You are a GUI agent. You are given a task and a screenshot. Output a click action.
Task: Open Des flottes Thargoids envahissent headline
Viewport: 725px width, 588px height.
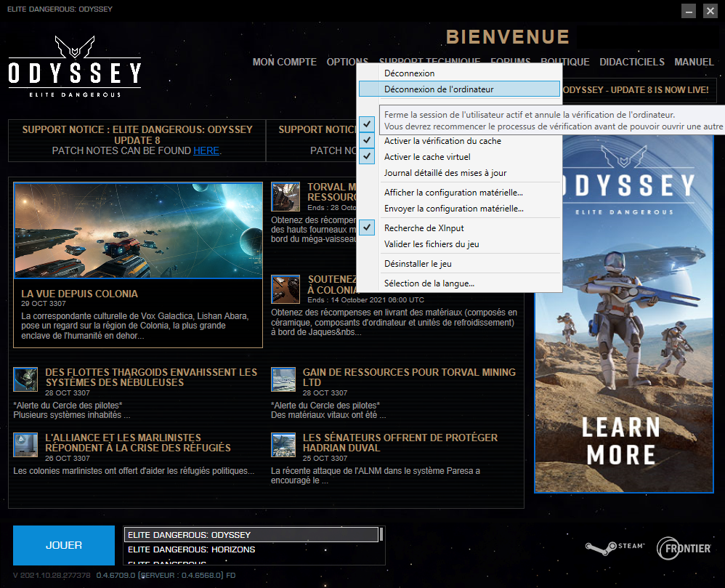151,377
